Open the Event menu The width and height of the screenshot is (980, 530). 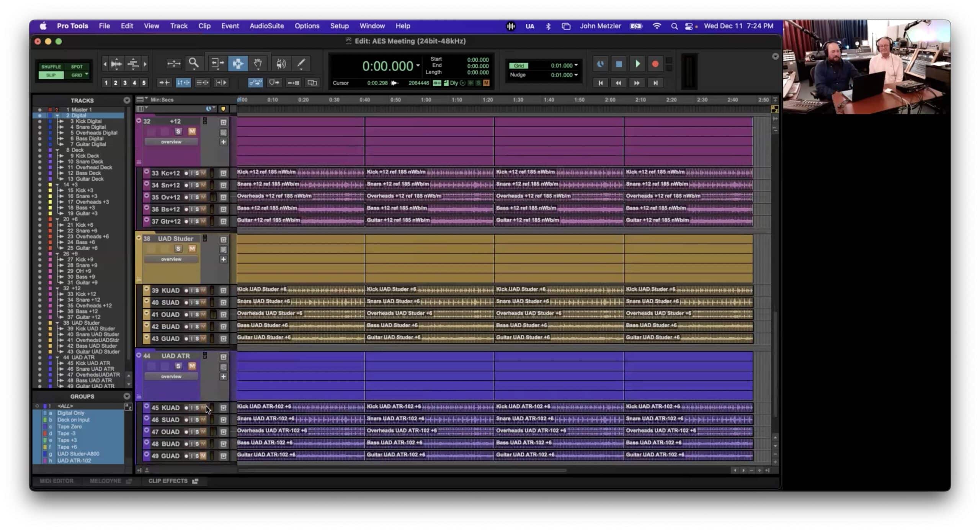230,26
